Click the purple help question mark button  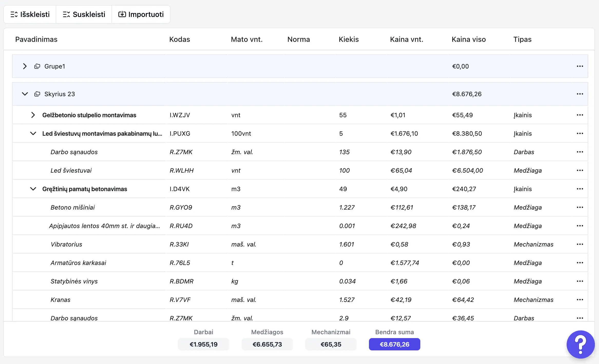coord(580,344)
